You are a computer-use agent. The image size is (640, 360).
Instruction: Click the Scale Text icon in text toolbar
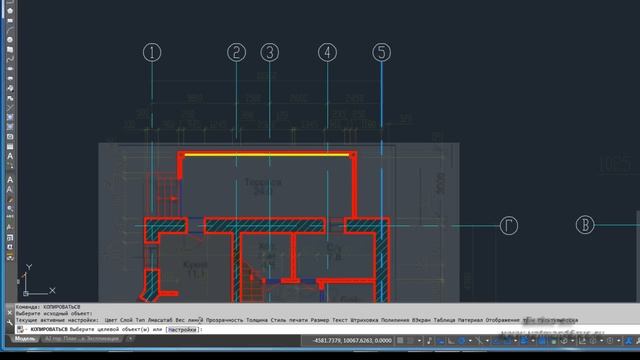tap(10, 237)
